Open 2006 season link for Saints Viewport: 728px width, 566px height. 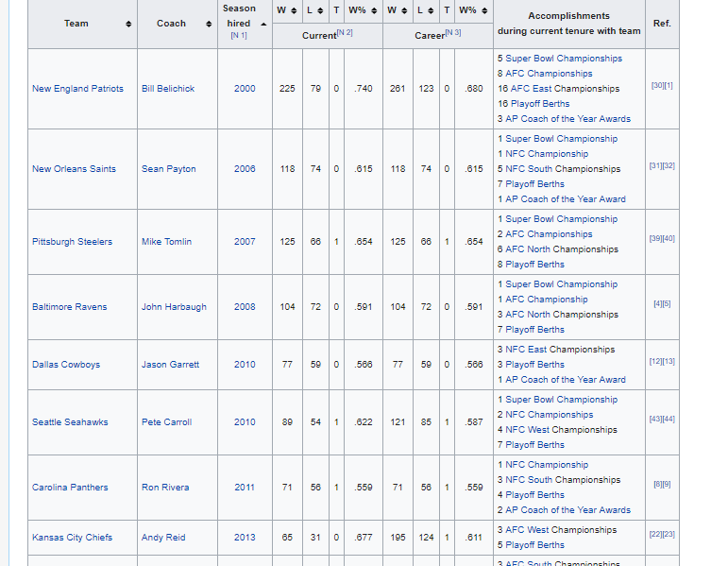[245, 169]
